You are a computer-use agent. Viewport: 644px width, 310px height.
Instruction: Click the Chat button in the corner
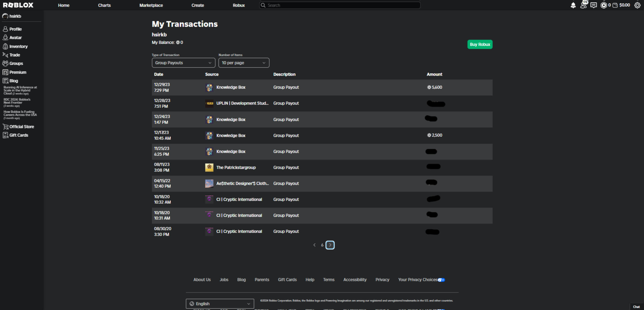tap(637, 307)
